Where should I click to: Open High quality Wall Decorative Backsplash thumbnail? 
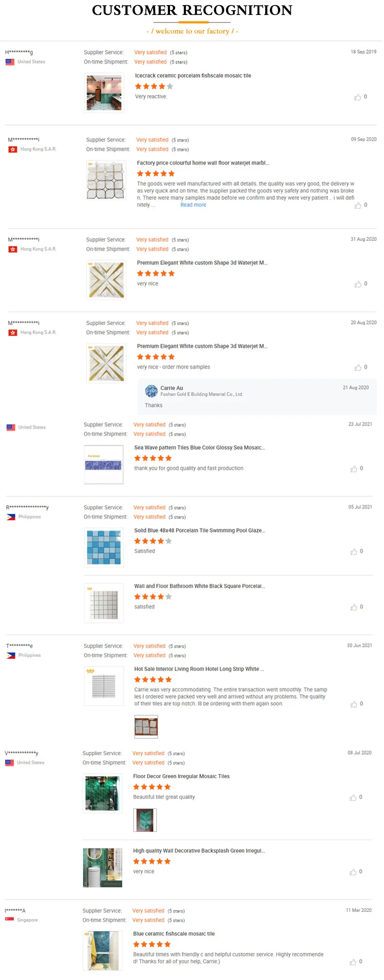pyautogui.click(x=103, y=867)
